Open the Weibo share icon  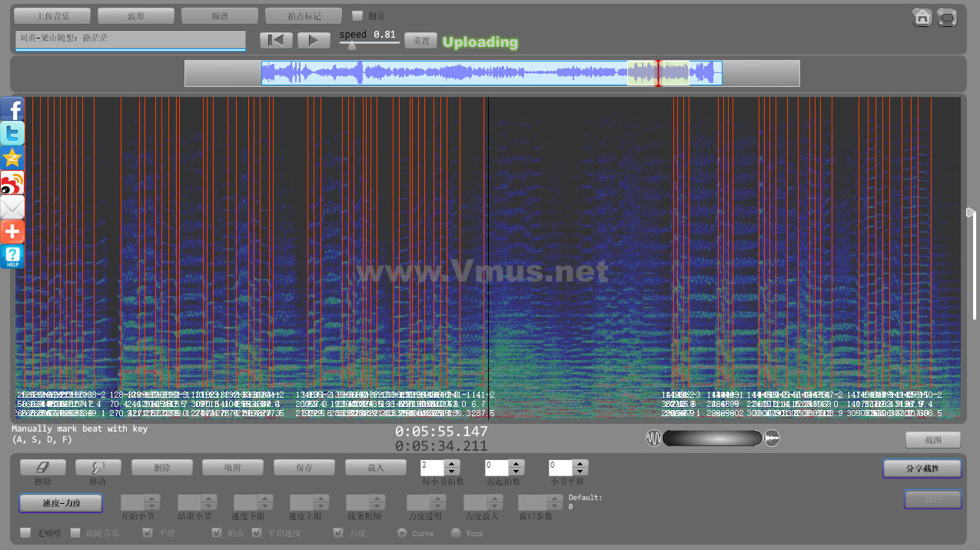12,183
